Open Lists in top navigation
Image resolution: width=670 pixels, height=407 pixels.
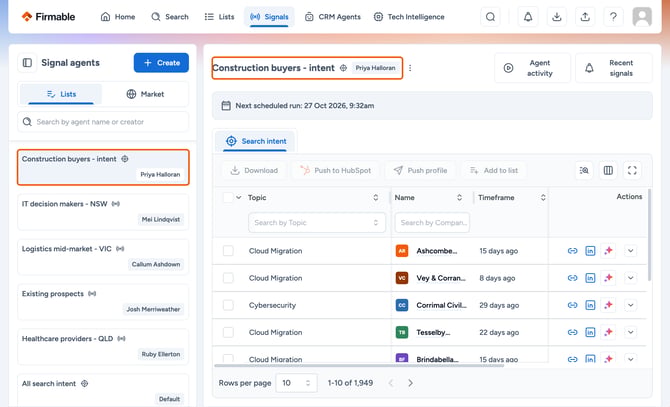(x=220, y=17)
